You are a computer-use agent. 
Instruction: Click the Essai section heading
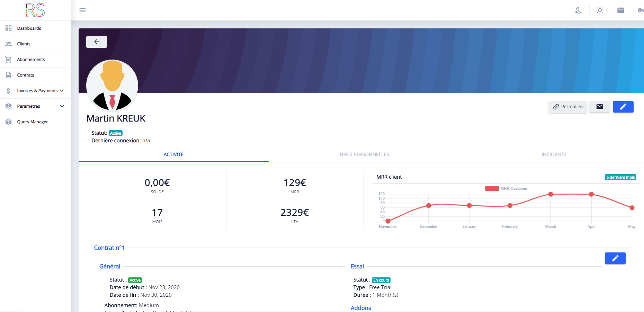coord(357,267)
